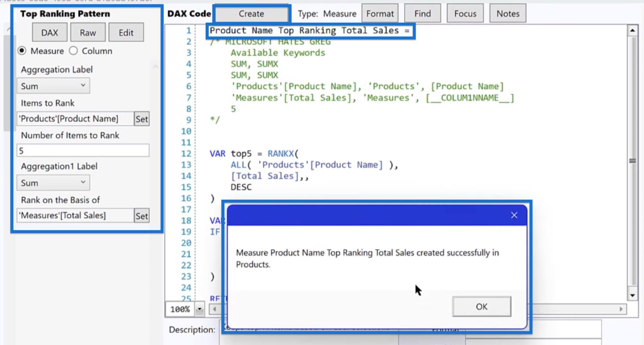644x345 pixels.
Task: Click the '[Total Sales],,' code line
Action: (x=270, y=176)
